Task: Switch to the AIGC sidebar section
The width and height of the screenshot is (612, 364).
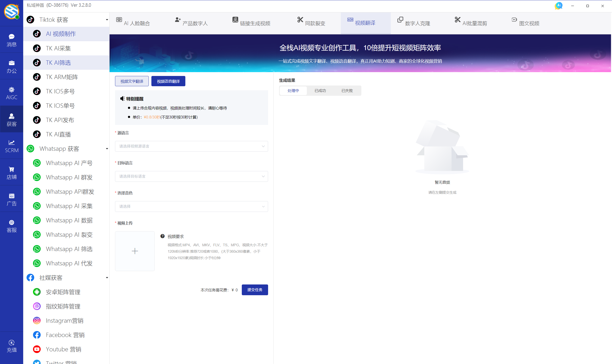Action: tap(11, 93)
